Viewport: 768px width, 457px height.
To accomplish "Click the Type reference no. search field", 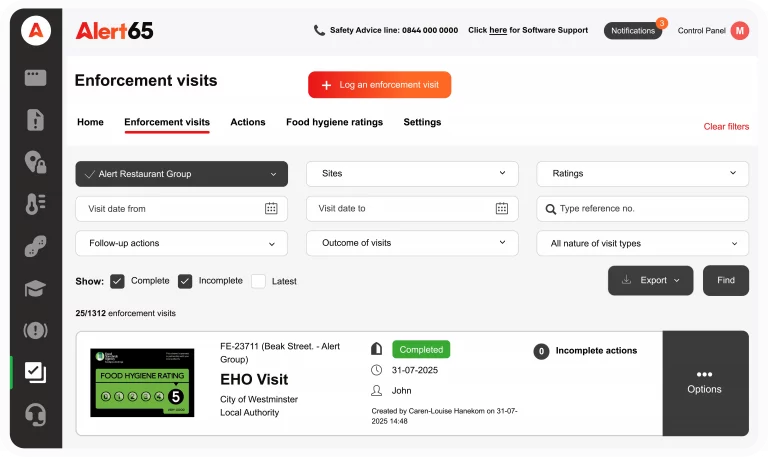I will pyautogui.click(x=650, y=209).
